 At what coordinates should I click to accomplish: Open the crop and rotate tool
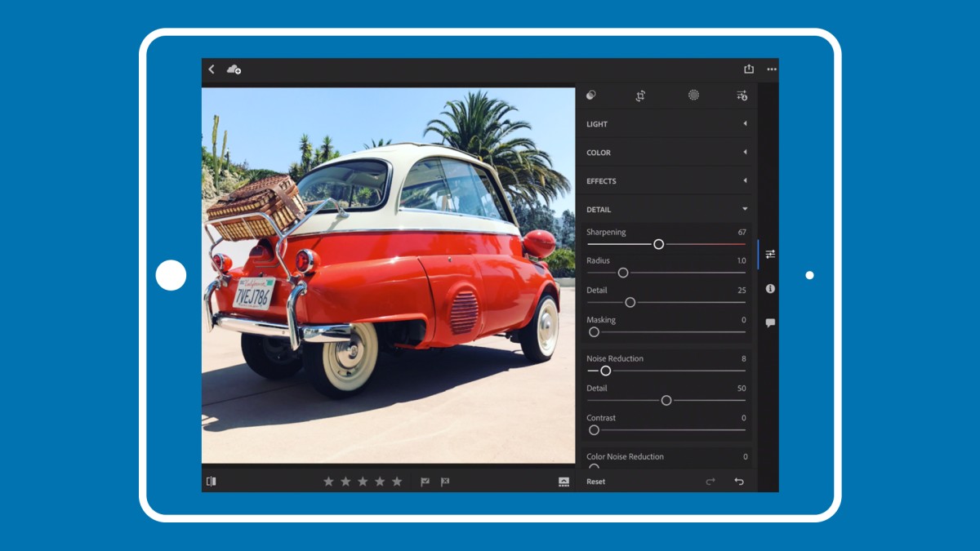pos(641,96)
